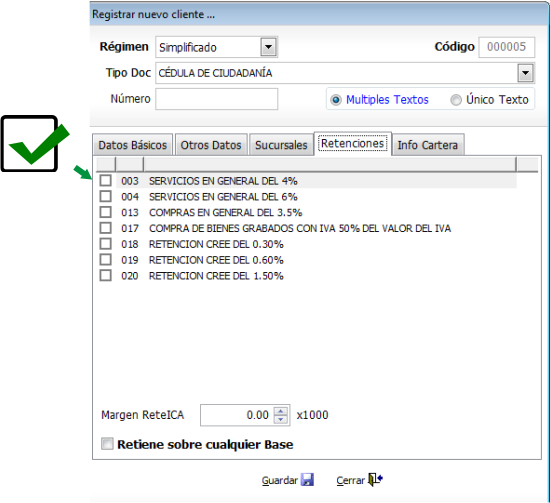Click the Guardar floppy disk icon

[x=308, y=479]
